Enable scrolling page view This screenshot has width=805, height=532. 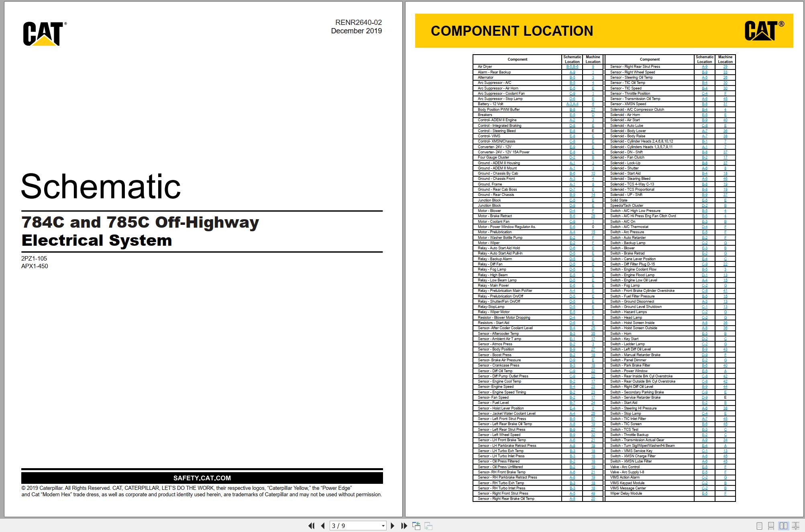(x=771, y=526)
